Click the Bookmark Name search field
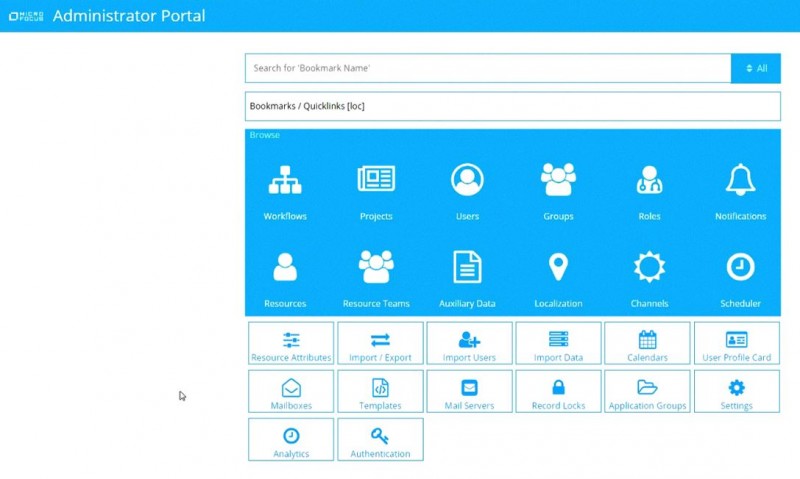 [488, 68]
